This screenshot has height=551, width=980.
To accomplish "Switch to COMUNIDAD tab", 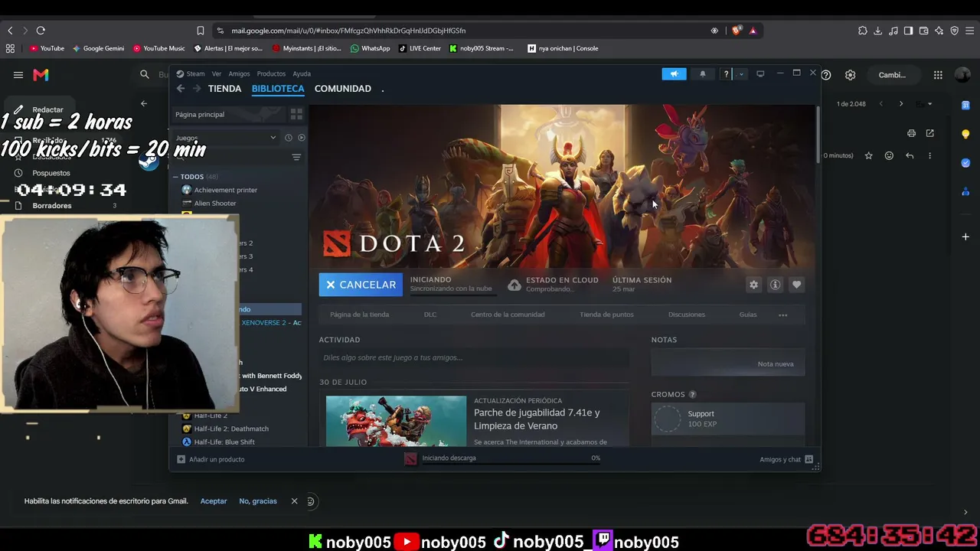I will pyautogui.click(x=342, y=89).
